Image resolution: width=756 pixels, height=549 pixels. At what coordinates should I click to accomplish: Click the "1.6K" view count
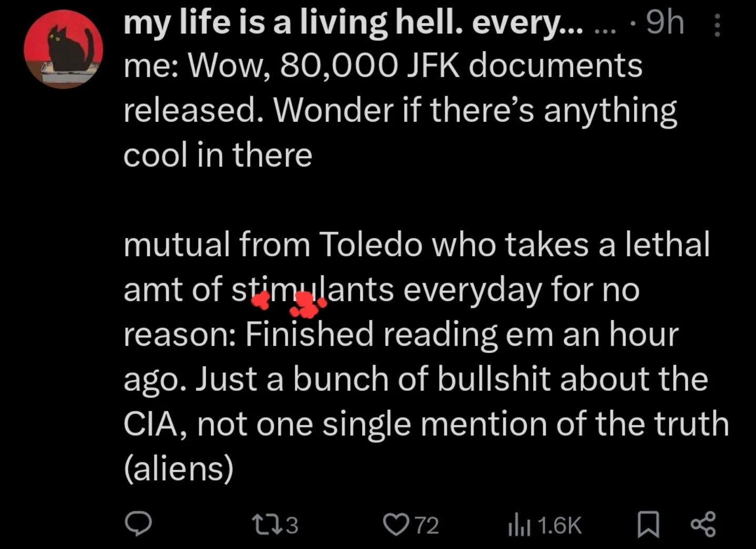point(560,525)
